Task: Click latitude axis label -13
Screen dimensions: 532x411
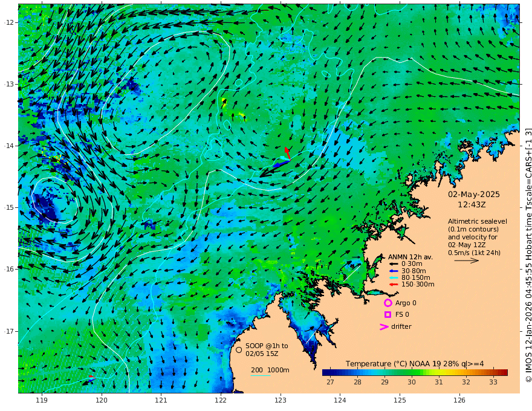Action: coord(9,84)
